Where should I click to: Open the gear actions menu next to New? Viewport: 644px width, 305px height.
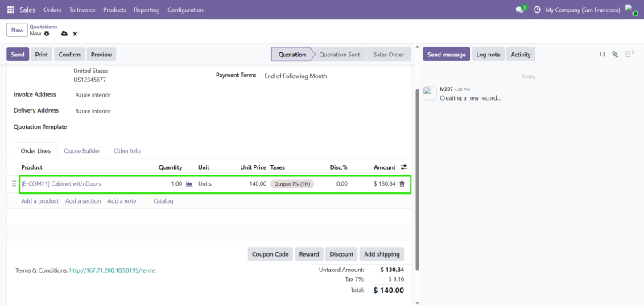(47, 34)
